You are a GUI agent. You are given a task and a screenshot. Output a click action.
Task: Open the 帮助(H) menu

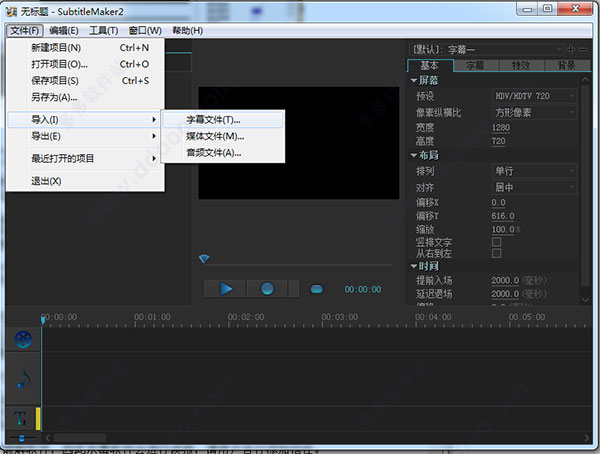coord(188,31)
